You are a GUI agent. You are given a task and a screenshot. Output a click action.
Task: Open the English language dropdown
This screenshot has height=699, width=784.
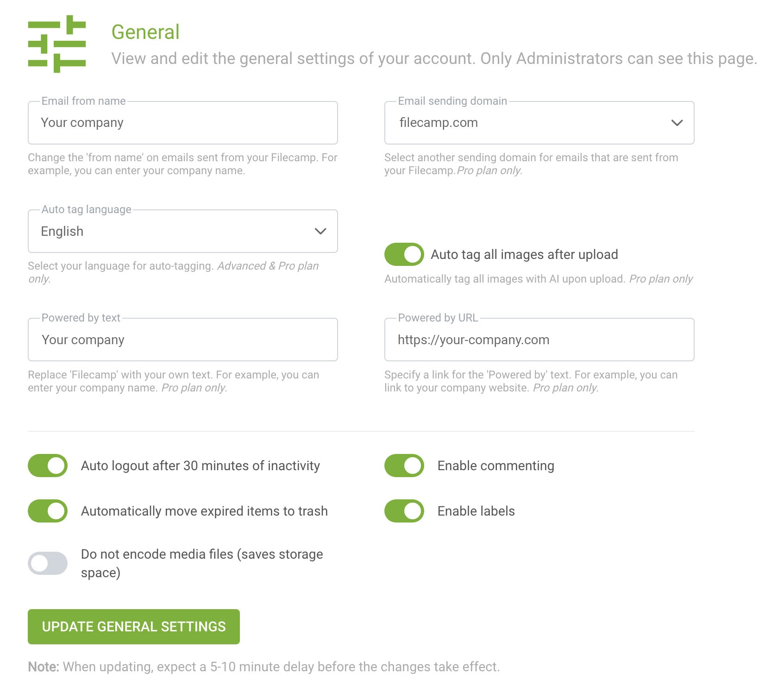click(182, 231)
